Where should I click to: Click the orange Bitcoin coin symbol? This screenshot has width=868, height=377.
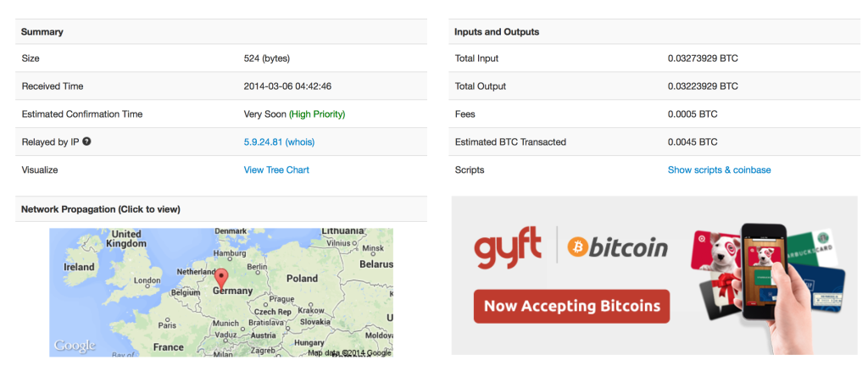tap(580, 248)
